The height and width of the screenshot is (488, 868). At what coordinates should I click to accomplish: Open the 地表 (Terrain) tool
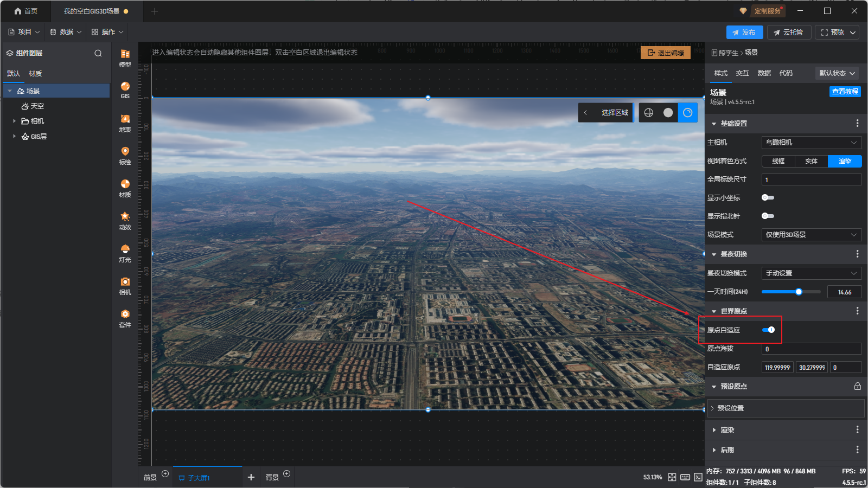pyautogui.click(x=125, y=123)
